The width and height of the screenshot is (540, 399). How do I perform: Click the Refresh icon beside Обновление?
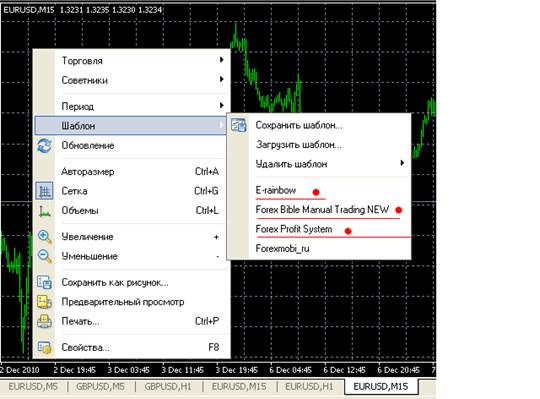click(x=44, y=146)
